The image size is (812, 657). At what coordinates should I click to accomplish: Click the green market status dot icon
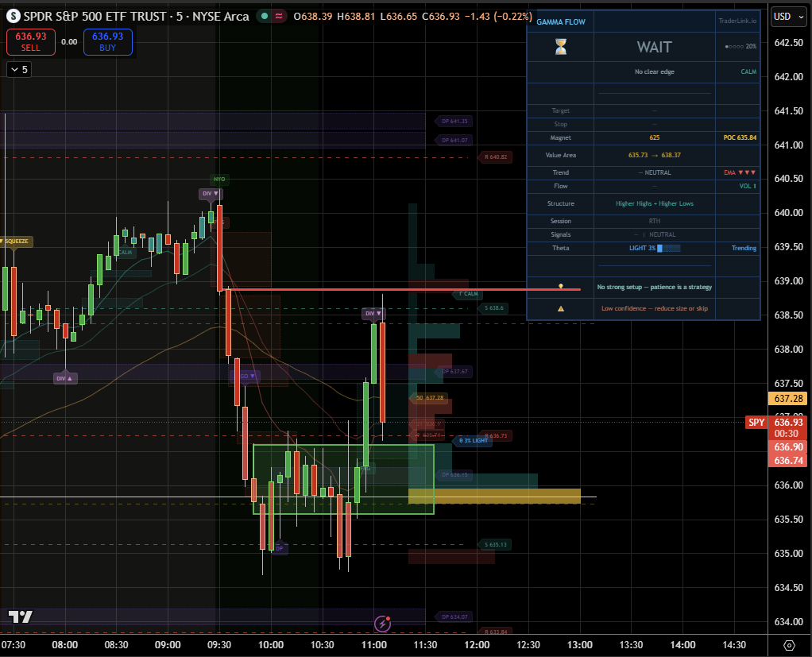(x=265, y=16)
